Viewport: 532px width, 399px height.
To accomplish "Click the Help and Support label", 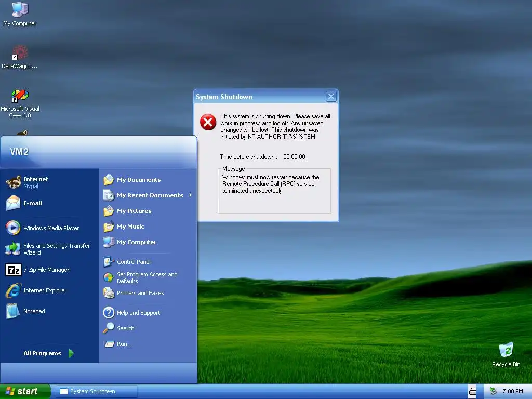I will [138, 312].
